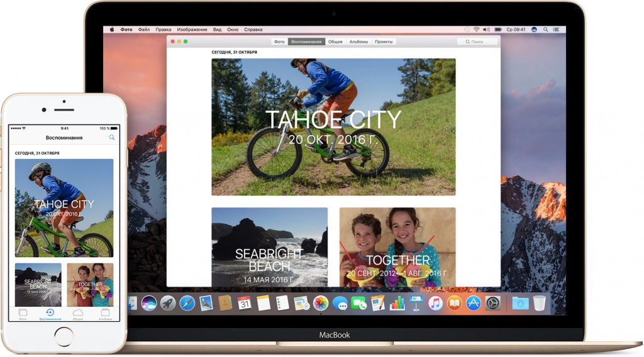644x357 pixels.
Task: Open Tahoe City memory on MacBook
Action: click(333, 127)
